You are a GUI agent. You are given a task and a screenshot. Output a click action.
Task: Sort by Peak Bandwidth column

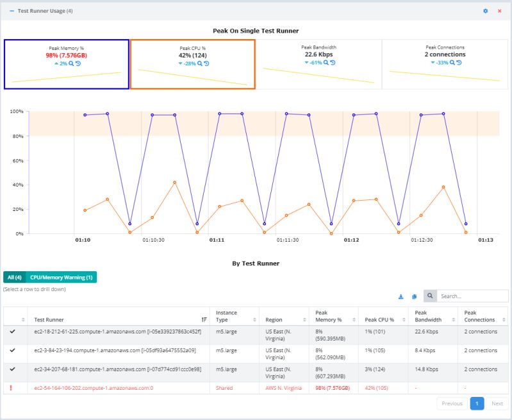point(454,320)
